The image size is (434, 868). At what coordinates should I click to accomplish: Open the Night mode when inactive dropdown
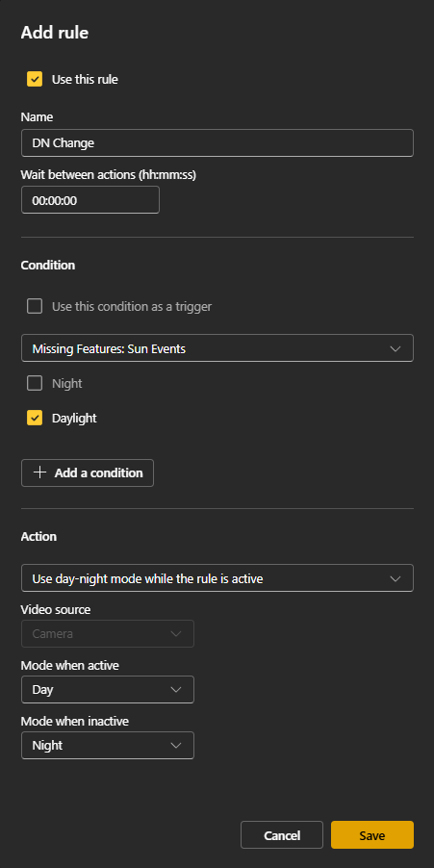[x=108, y=746]
